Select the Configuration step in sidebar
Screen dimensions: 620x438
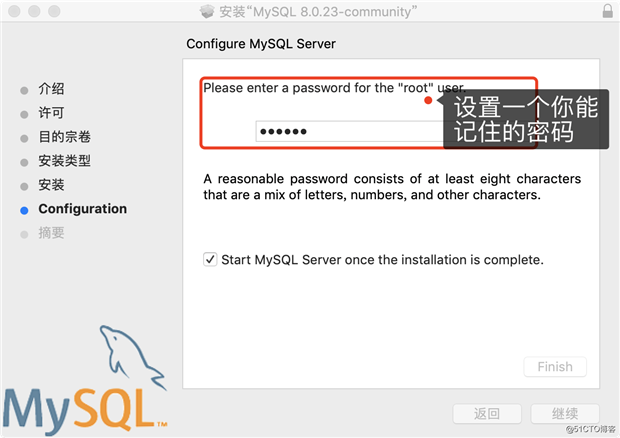(83, 209)
